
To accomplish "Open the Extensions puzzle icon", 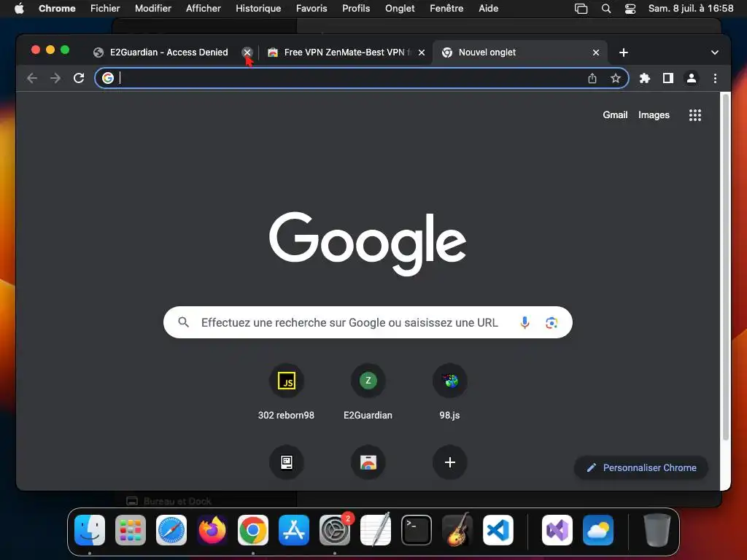I will tap(645, 78).
